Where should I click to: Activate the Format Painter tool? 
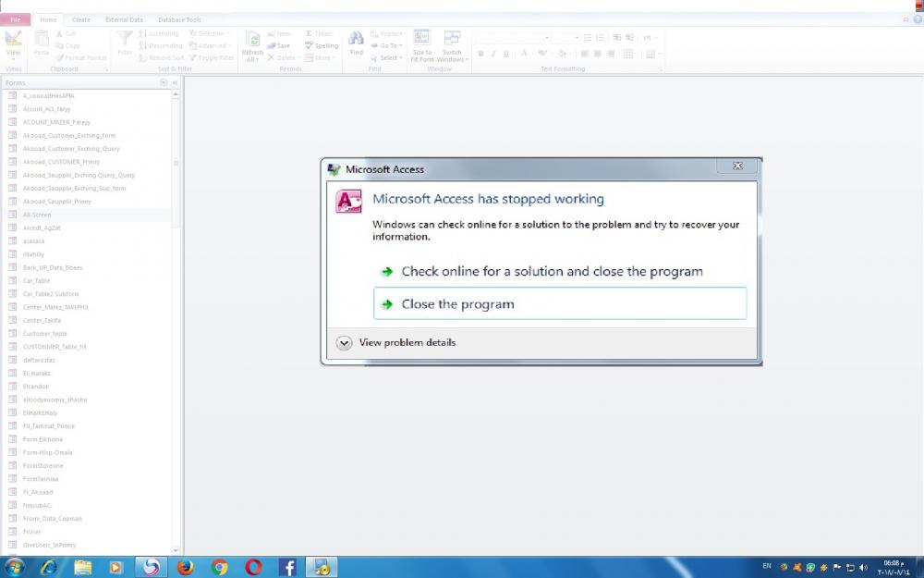(x=81, y=57)
